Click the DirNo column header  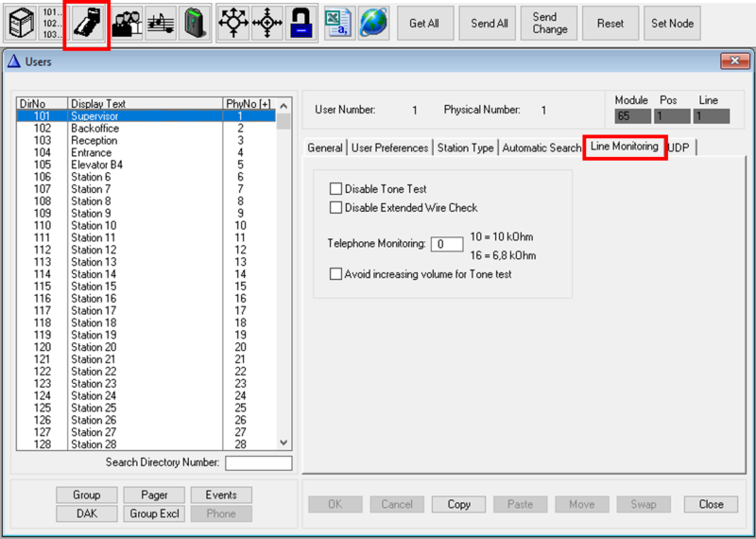[x=42, y=103]
